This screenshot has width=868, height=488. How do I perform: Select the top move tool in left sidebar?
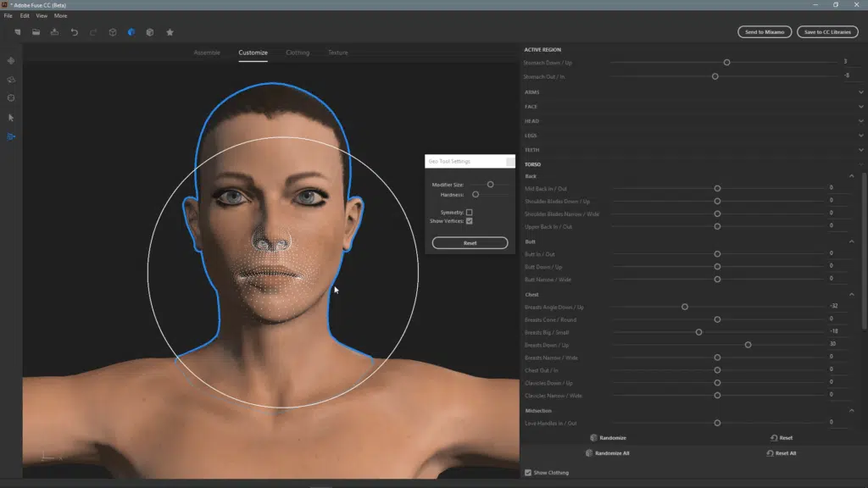tap(11, 61)
